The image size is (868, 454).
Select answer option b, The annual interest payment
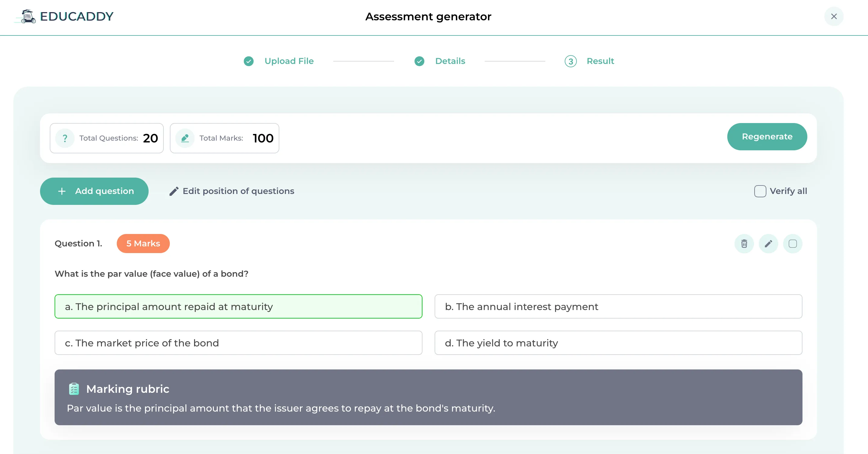618,306
